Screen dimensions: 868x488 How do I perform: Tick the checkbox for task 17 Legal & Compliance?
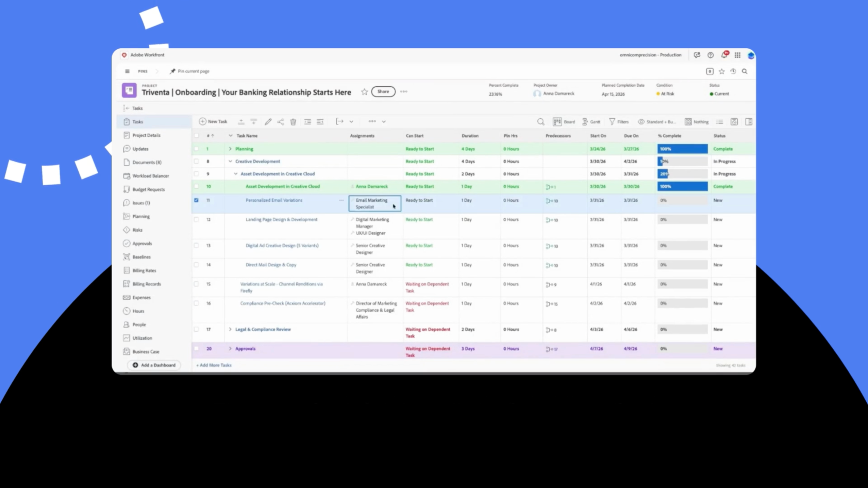point(196,329)
